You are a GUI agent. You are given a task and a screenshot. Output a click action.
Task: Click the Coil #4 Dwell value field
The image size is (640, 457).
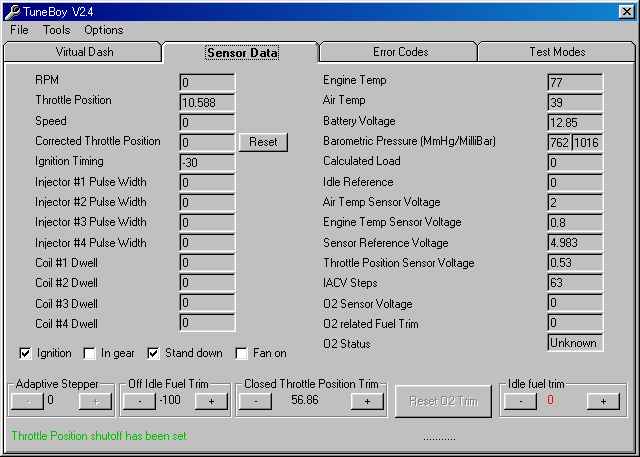pos(207,322)
